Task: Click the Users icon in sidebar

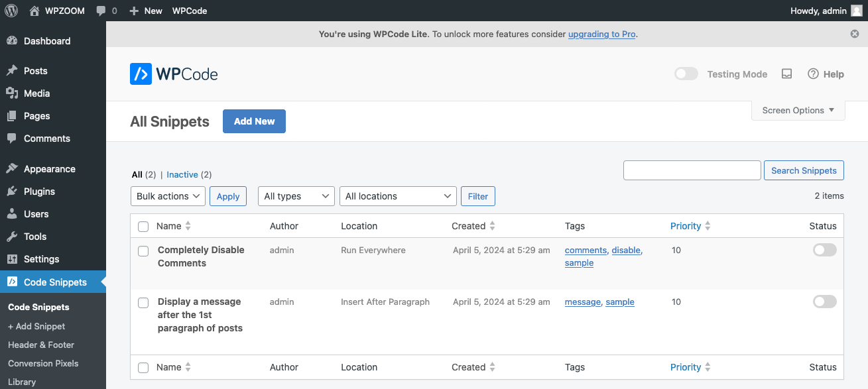Action: [12, 214]
